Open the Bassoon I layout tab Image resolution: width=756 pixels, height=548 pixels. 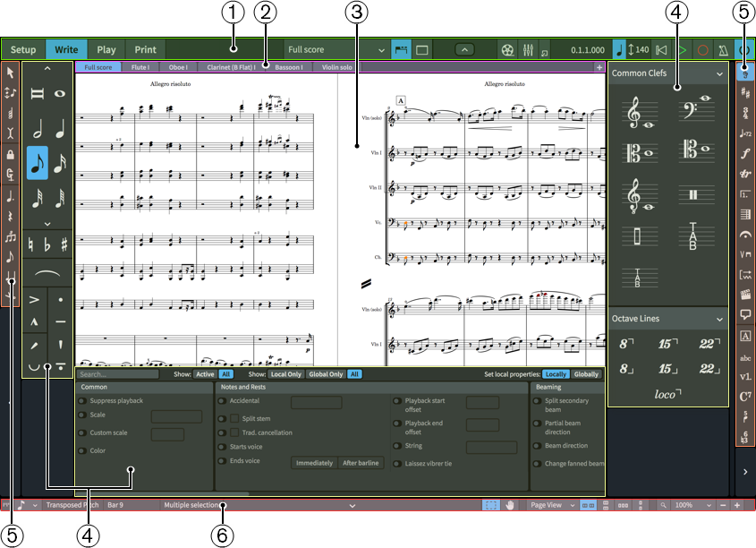[x=288, y=67]
